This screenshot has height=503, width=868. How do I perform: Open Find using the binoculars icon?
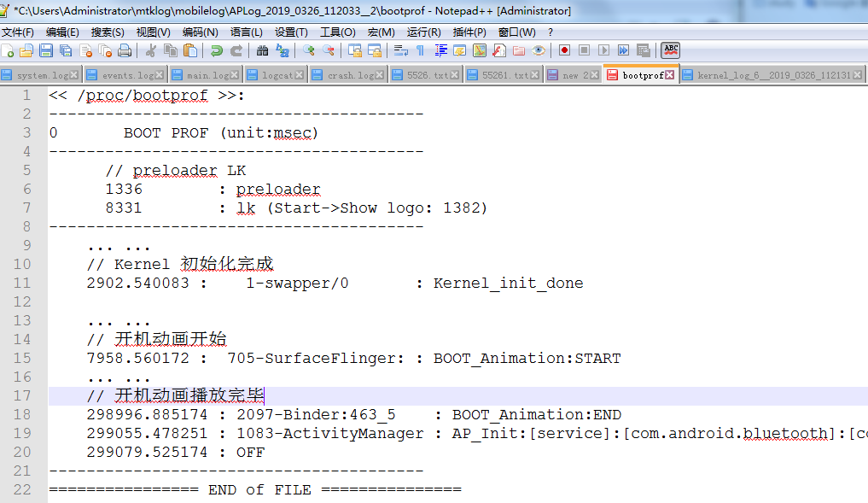pyautogui.click(x=263, y=53)
